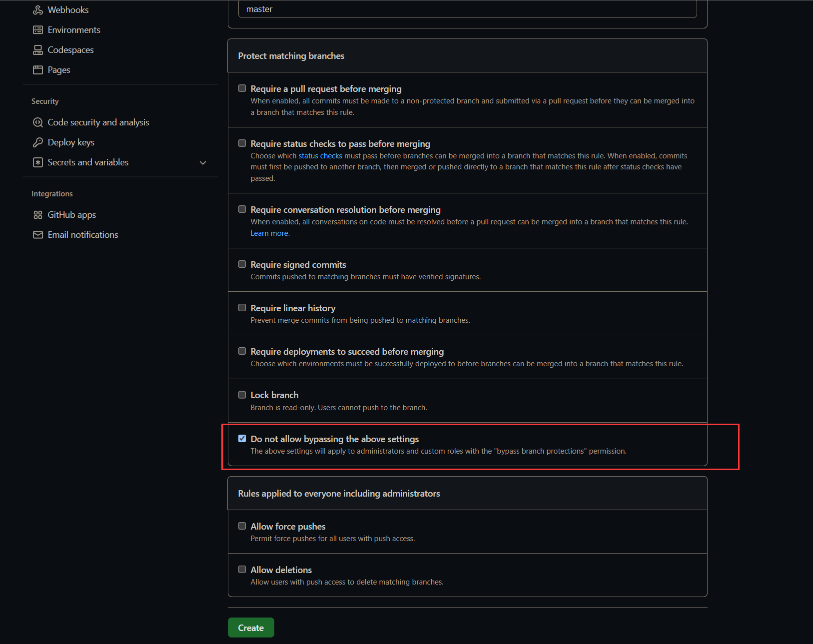
Task: Enable Require a pull request before merging
Action: pos(242,88)
